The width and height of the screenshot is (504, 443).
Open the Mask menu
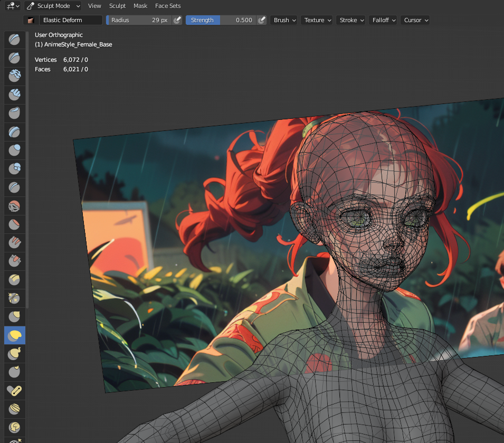click(x=140, y=6)
